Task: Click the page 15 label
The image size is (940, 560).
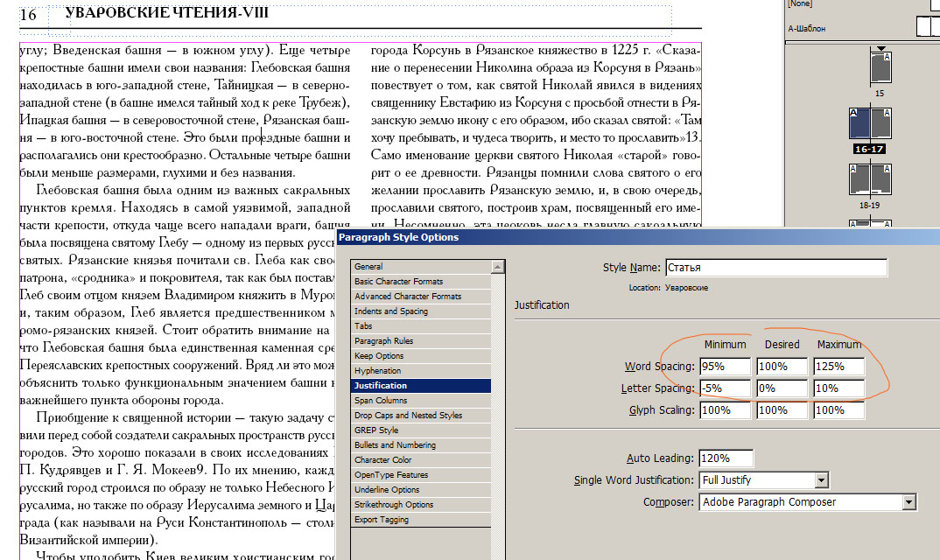Action: point(880,94)
